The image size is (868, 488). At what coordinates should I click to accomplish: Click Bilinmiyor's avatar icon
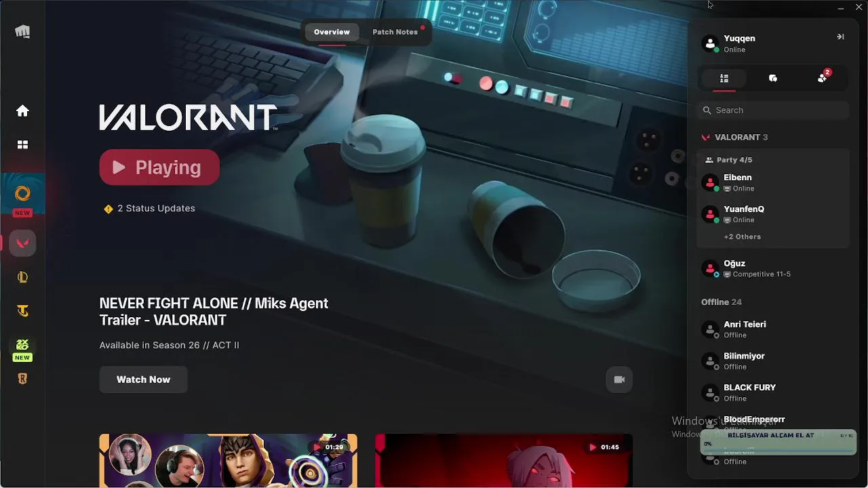(710, 361)
